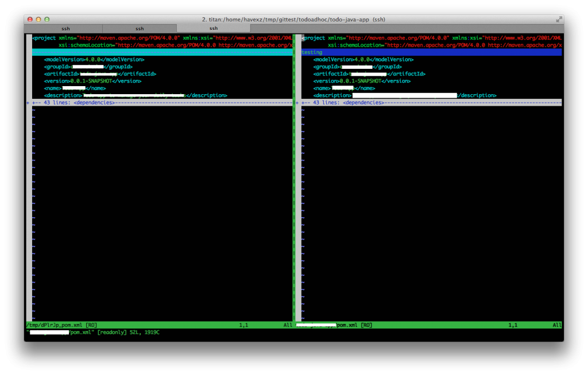Click the 1,1 cursor position indicator
588x375 pixels.
[243, 324]
